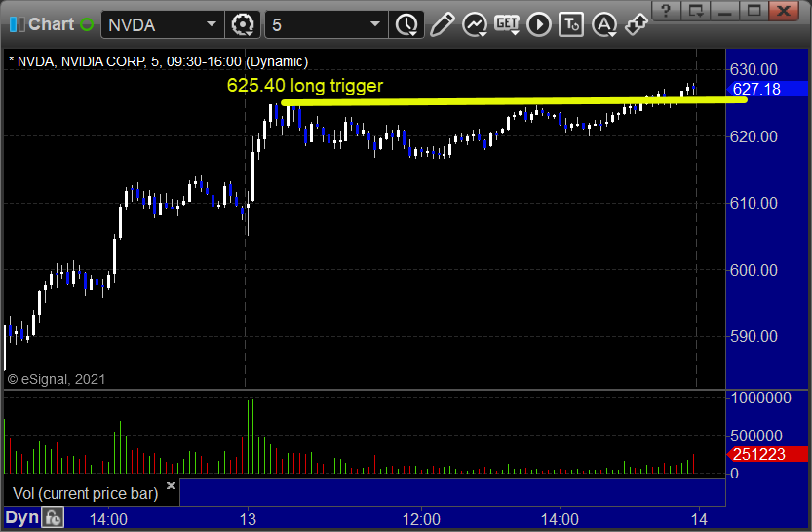The image size is (812, 532).
Task: Minimize the chart window
Action: [724, 11]
